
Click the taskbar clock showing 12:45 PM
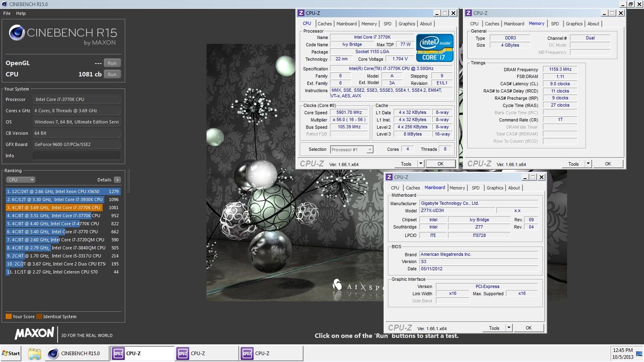coord(622,350)
